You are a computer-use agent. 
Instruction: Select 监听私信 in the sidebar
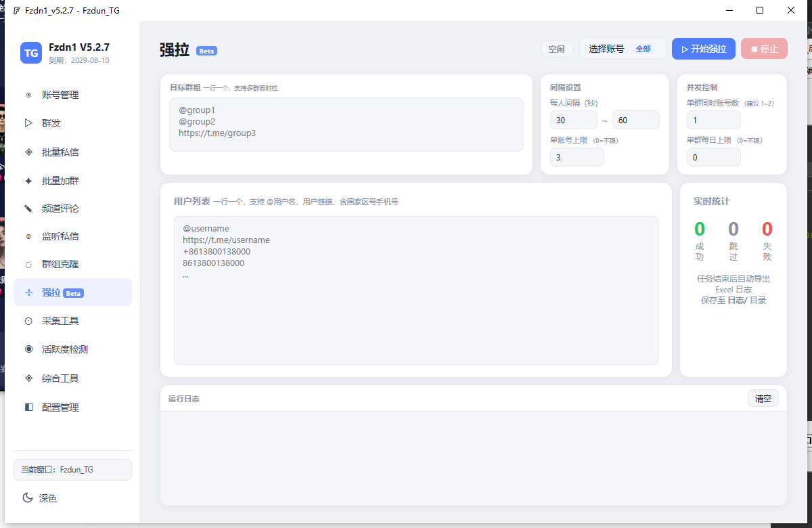tap(72, 236)
